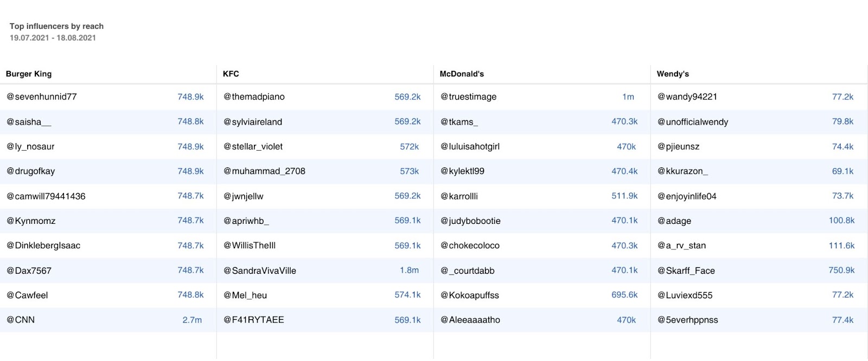Select @saisha__ in Burger King column
868x361 pixels.
(x=29, y=122)
